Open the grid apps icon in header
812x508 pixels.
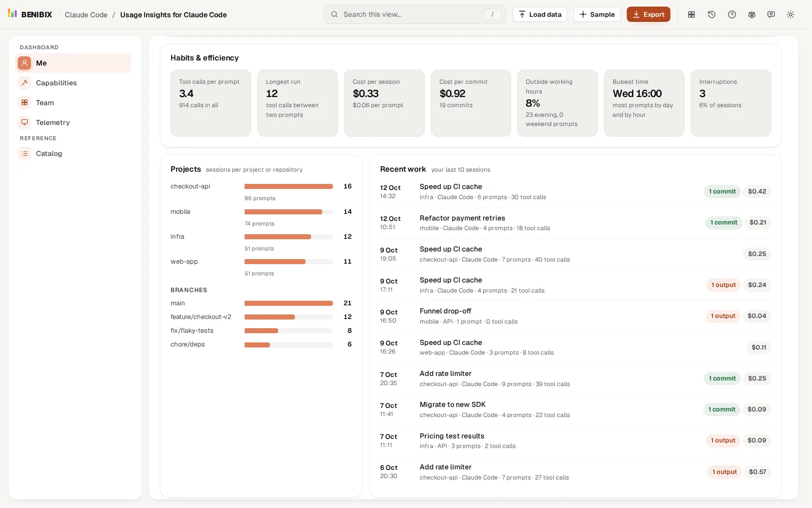pos(691,14)
